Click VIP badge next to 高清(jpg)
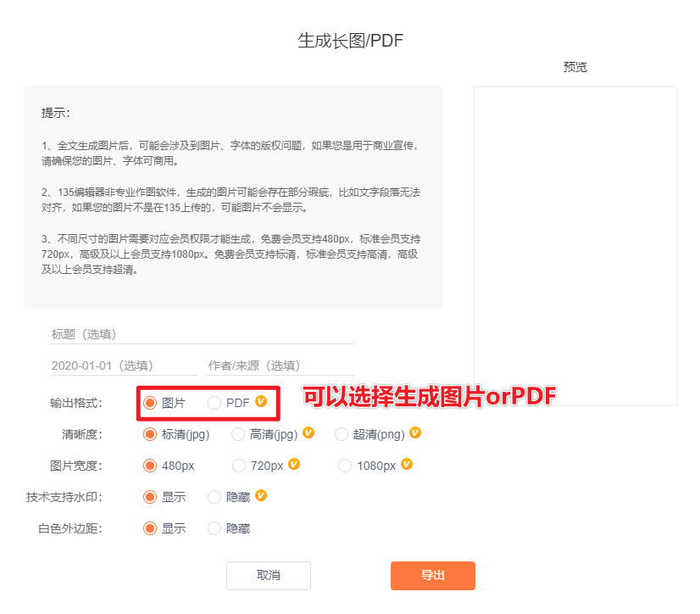This screenshot has width=700, height=614. point(308,433)
